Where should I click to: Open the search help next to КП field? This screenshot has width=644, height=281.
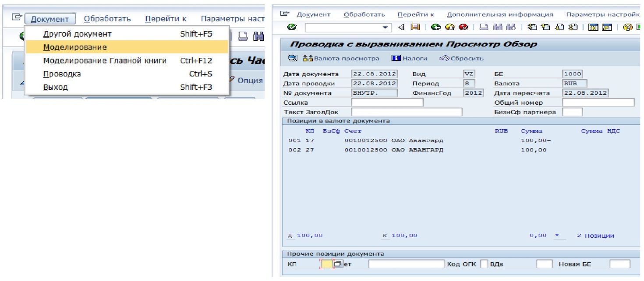[x=338, y=264]
